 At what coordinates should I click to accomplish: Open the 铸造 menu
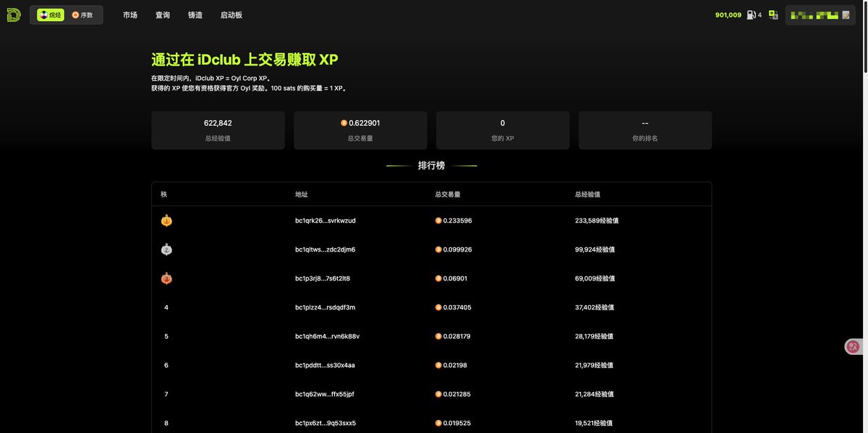click(x=195, y=15)
